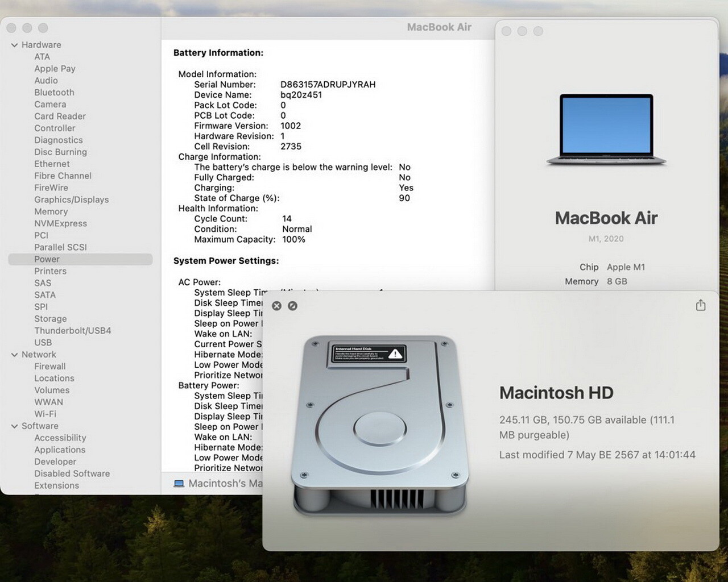Select Volumes under Network

[52, 391]
